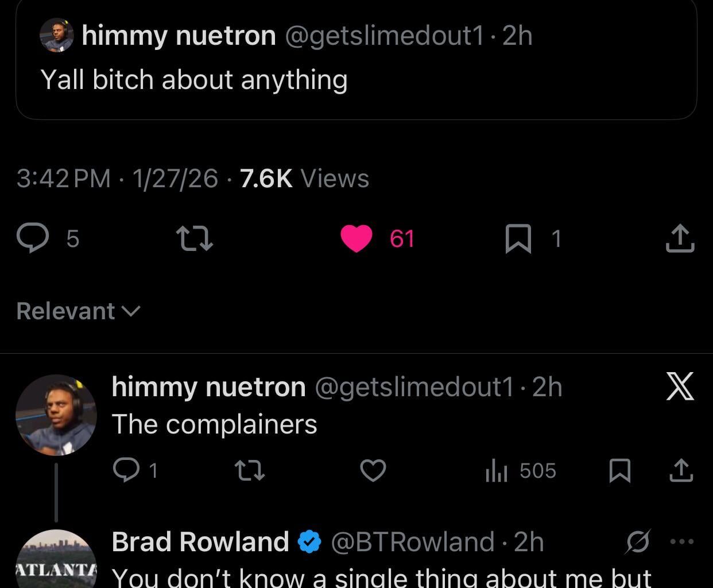Open the Relevant sort dropdown

click(x=79, y=310)
